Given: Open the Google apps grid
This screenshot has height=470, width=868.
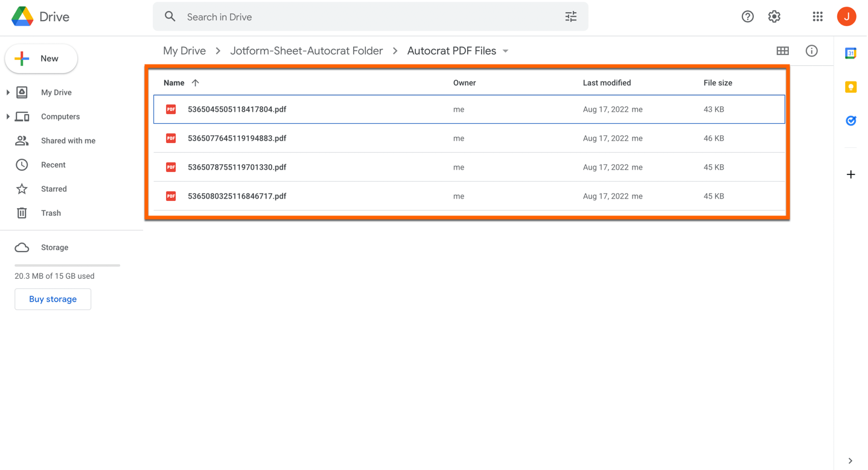Looking at the screenshot, I should [x=817, y=17].
